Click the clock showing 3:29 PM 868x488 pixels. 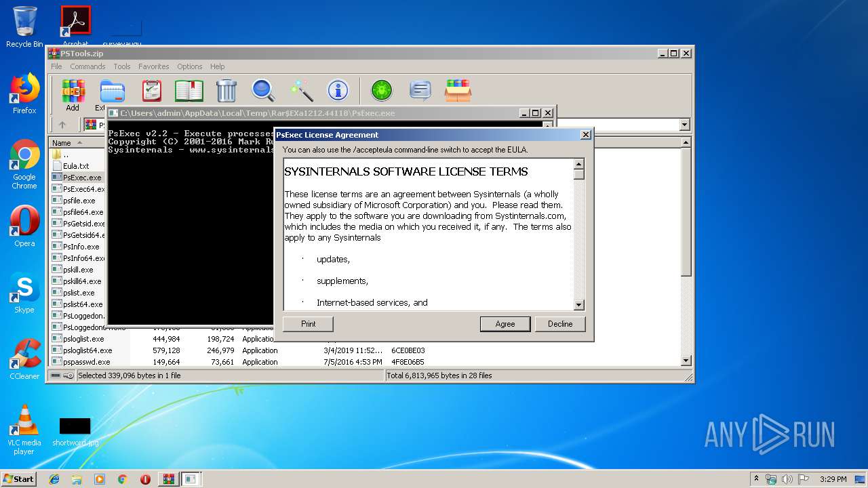[x=833, y=479]
